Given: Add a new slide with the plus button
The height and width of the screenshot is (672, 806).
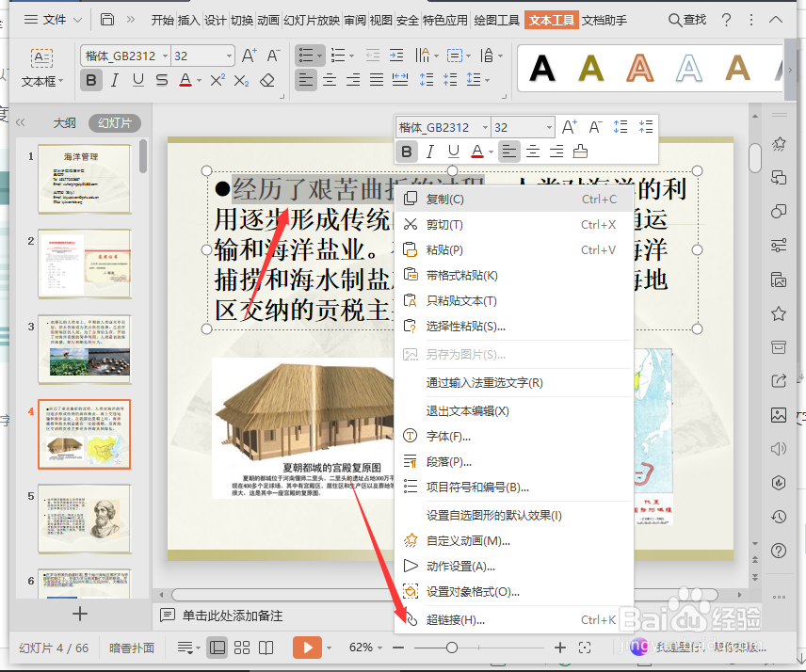Looking at the screenshot, I should (80, 614).
